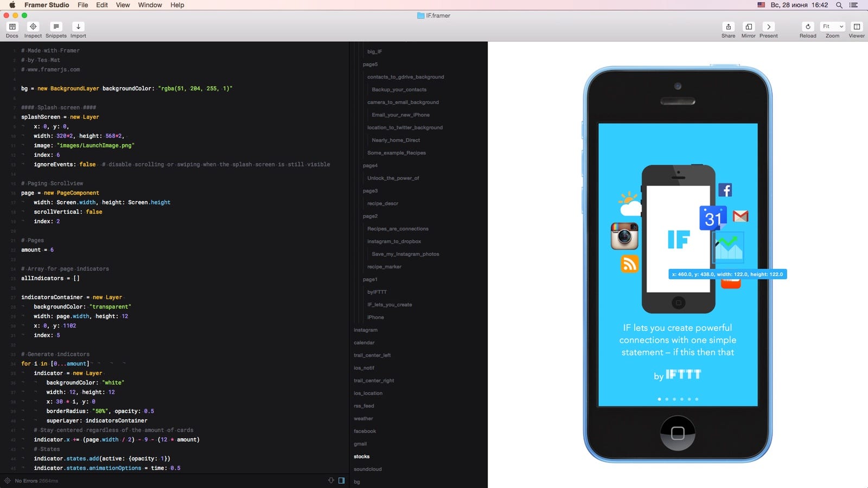
Task: Select Nearly_home_Direct layer
Action: tap(395, 140)
